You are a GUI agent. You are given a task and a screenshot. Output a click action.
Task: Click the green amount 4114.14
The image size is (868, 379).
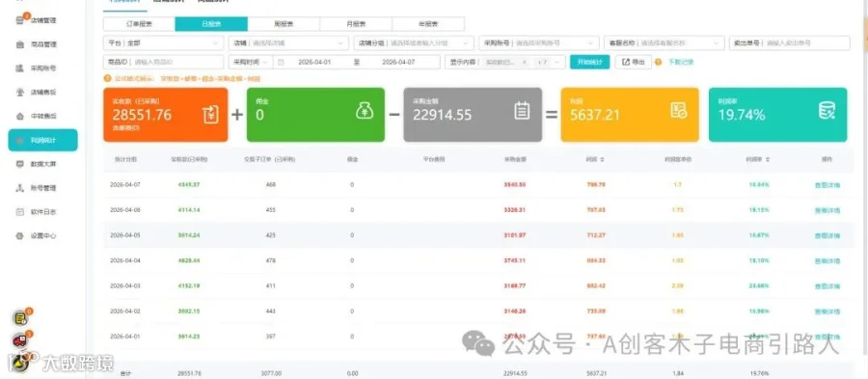(189, 210)
